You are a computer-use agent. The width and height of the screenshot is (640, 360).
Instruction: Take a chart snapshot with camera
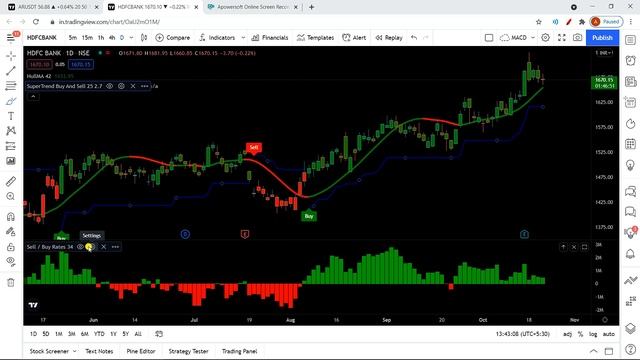tap(577, 38)
